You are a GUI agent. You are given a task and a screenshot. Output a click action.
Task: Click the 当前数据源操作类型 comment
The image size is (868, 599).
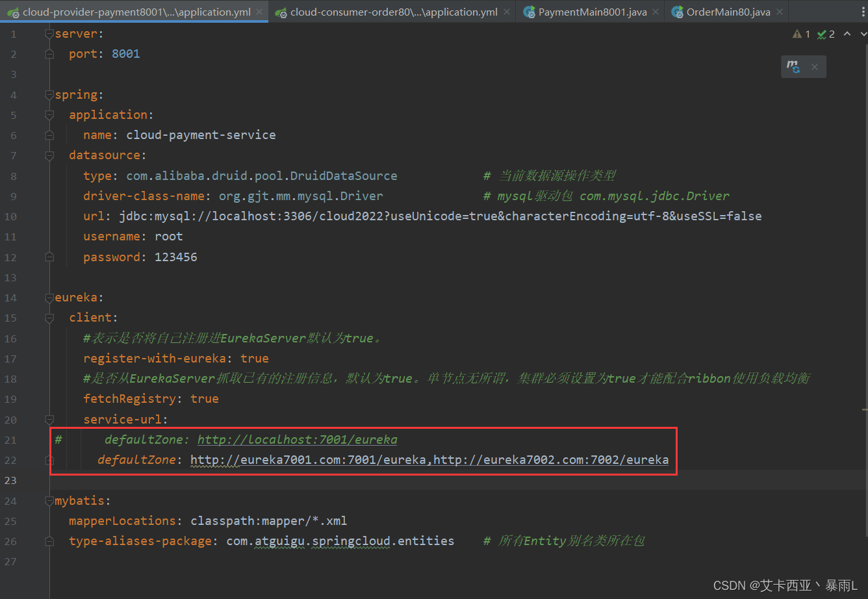[x=550, y=176]
